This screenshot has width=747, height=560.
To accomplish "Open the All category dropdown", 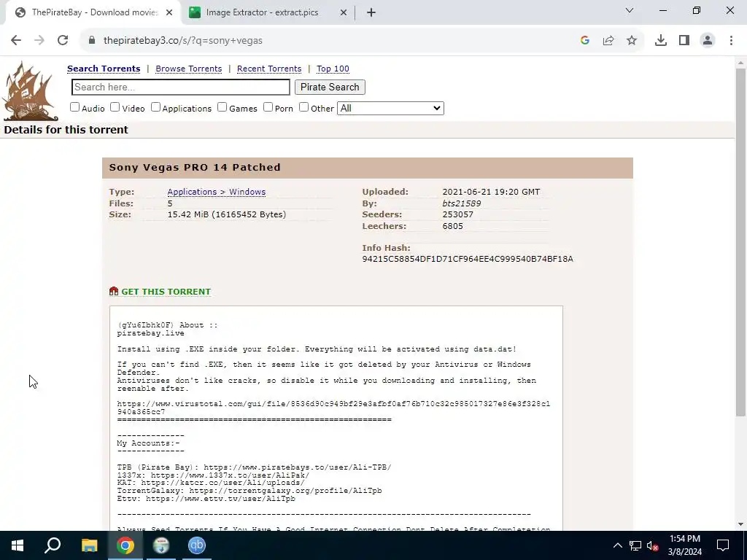I will coord(391,108).
